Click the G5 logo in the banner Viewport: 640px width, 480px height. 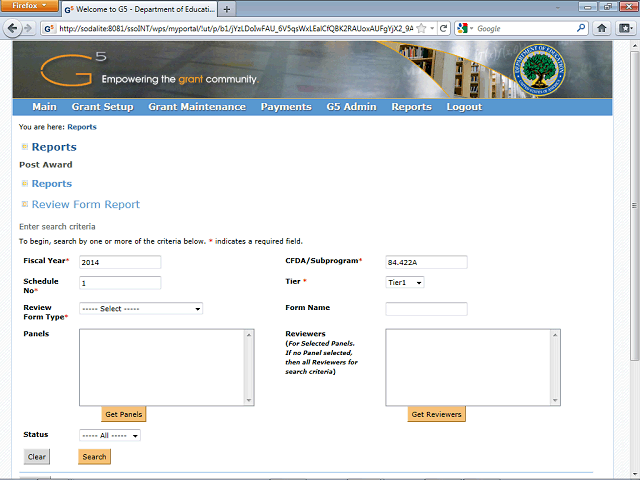point(74,69)
